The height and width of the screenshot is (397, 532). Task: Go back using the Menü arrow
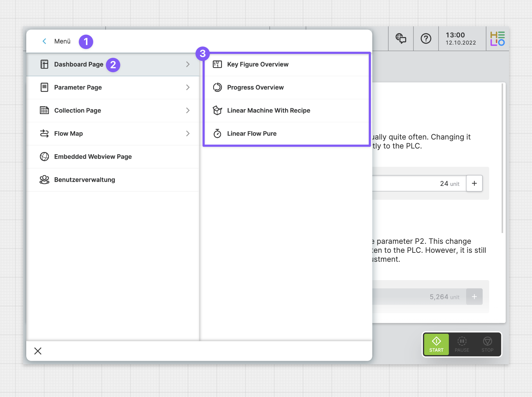[x=44, y=41]
